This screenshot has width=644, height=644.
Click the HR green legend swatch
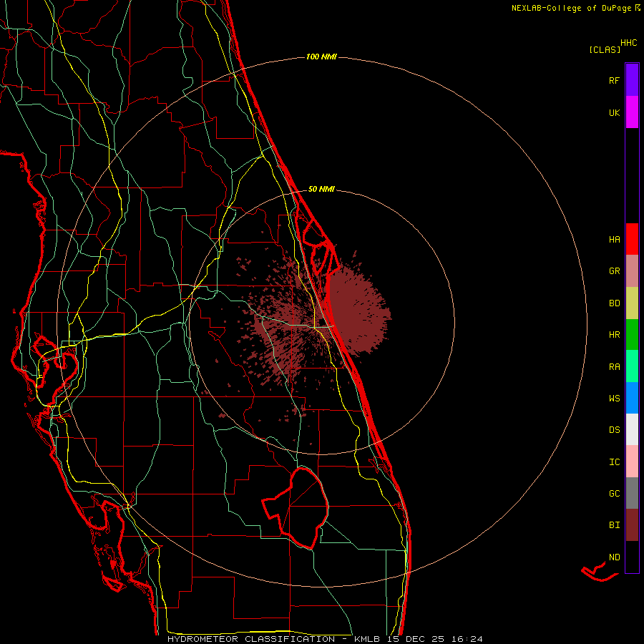pyautogui.click(x=632, y=335)
